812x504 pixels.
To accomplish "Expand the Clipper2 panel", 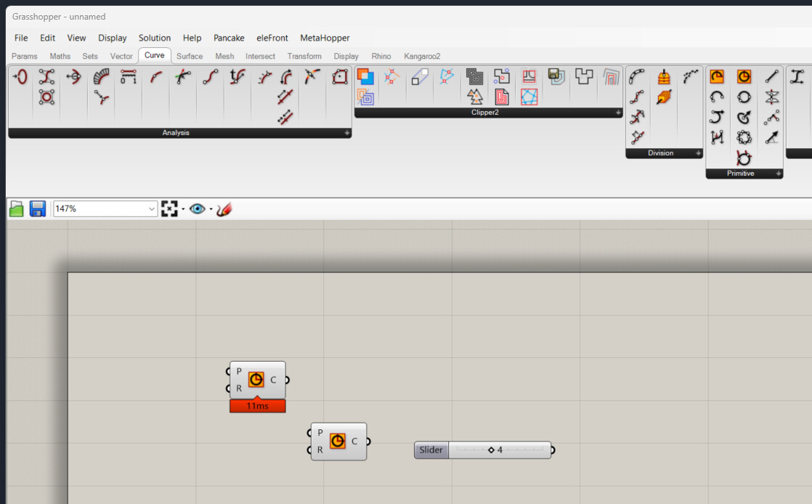I will pyautogui.click(x=618, y=113).
